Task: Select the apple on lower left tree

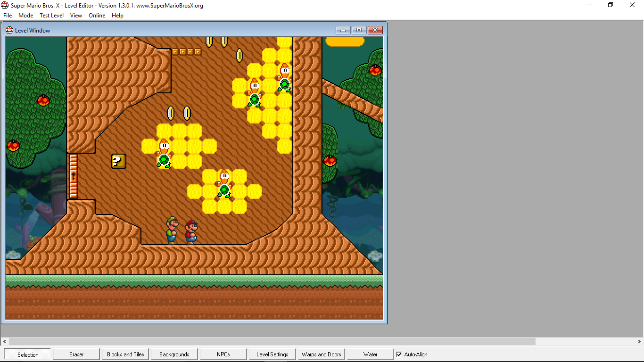Action: pos(13,145)
